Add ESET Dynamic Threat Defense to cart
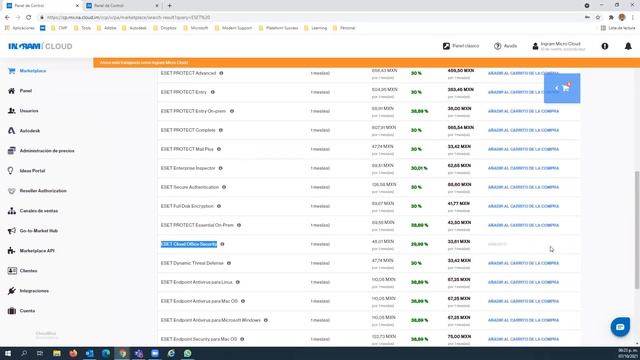Viewport: 640px width, 360px height. [x=523, y=263]
